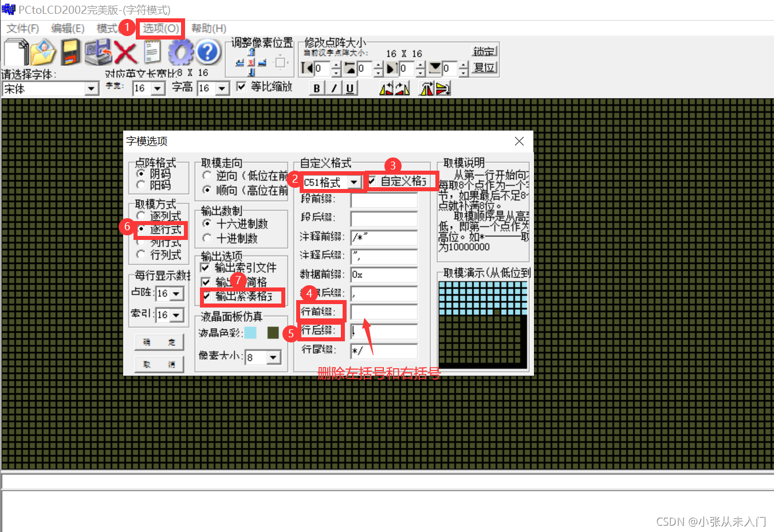Select the 十进制数 output radix
The image size is (774, 532).
click(x=207, y=238)
